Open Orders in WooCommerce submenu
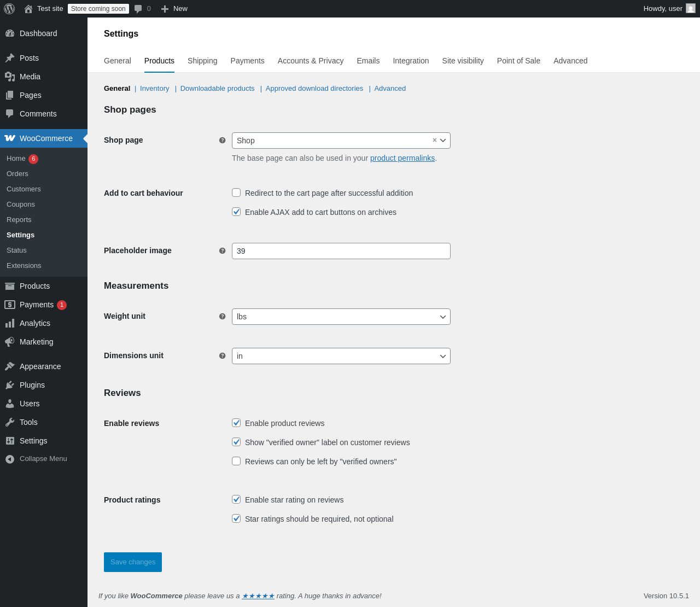700x607 pixels. tap(17, 174)
